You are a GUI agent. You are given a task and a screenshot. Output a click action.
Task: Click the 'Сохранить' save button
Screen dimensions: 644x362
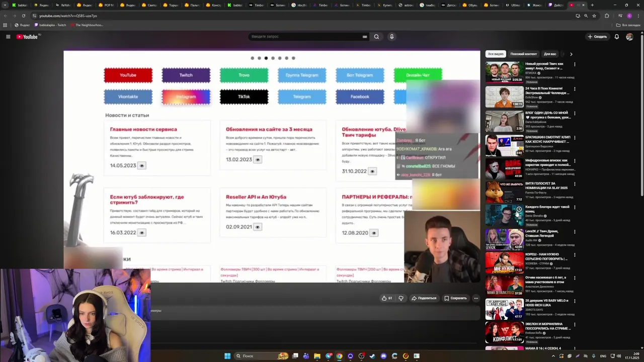(455, 298)
